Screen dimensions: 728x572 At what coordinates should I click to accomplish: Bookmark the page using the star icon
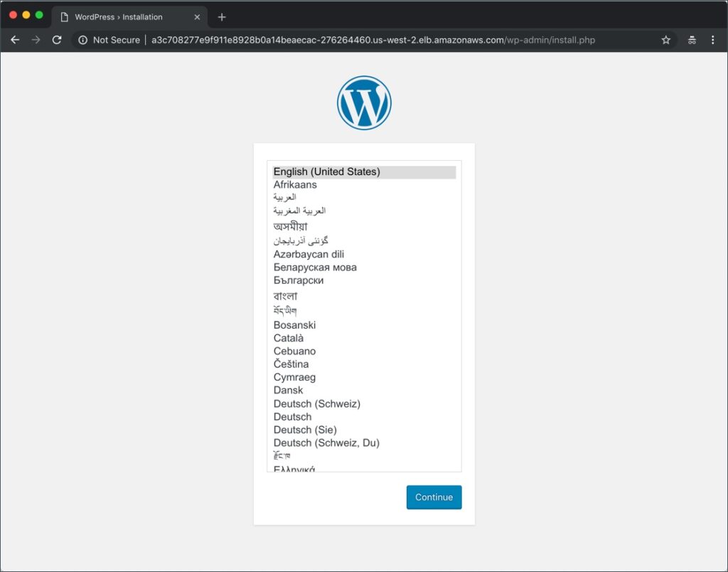point(666,41)
